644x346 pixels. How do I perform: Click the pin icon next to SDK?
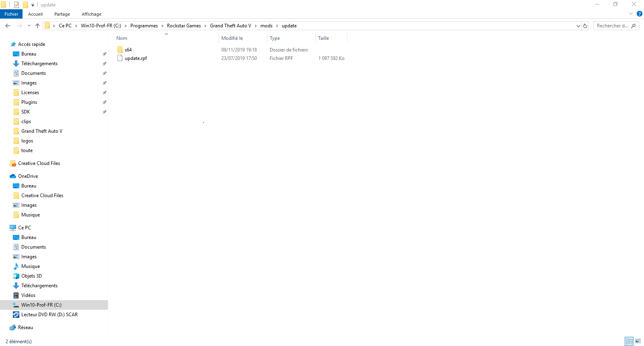(x=105, y=112)
